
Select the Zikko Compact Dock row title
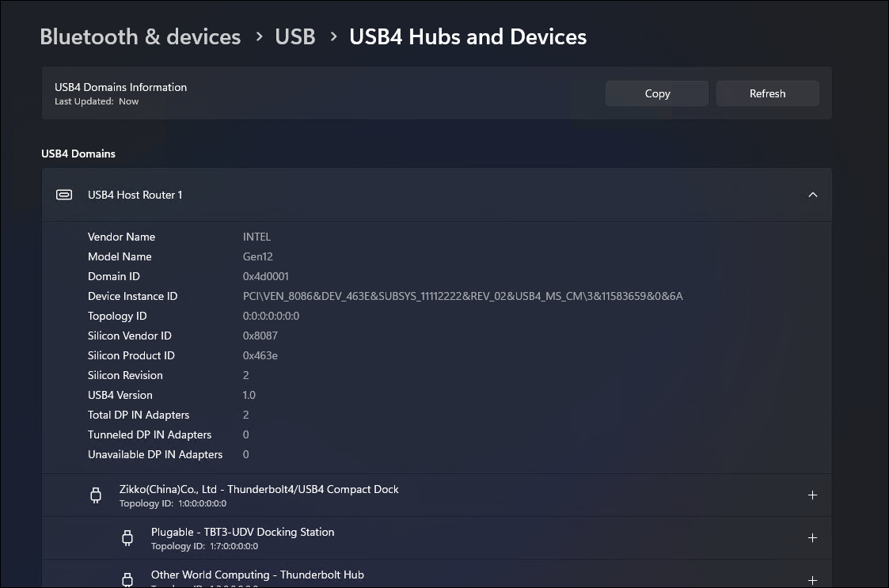click(259, 489)
